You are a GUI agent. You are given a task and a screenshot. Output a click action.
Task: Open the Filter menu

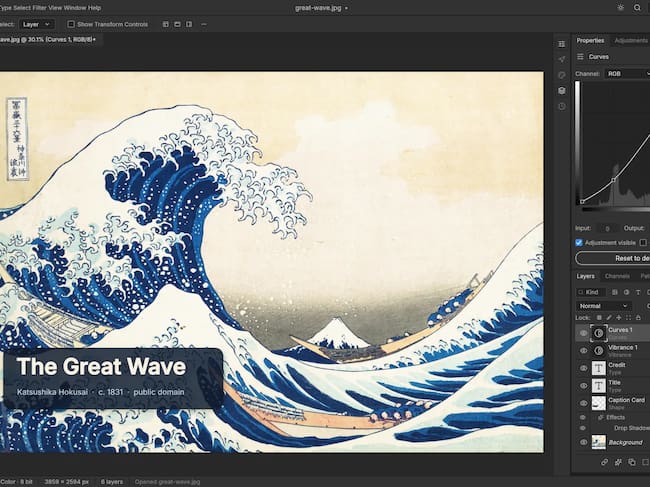pyautogui.click(x=39, y=7)
